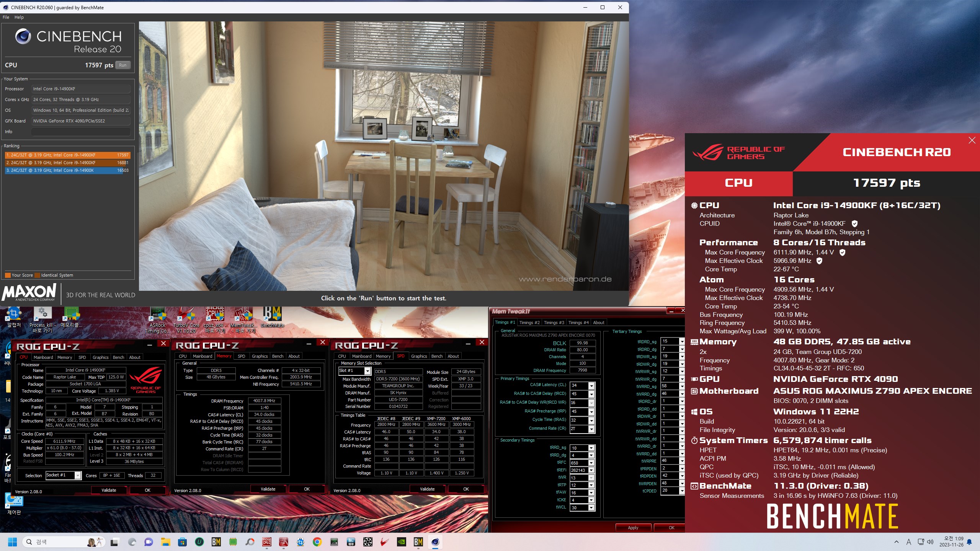The height and width of the screenshot is (551, 980).
Task: Launch the TurboV Core V1.10.20 shortcut
Action: point(186,320)
